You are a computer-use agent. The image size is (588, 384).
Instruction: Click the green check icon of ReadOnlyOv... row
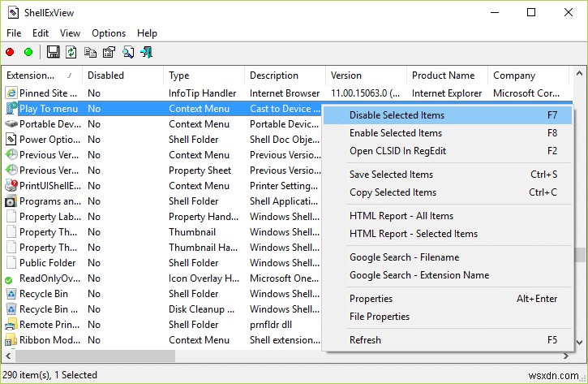tap(9, 279)
